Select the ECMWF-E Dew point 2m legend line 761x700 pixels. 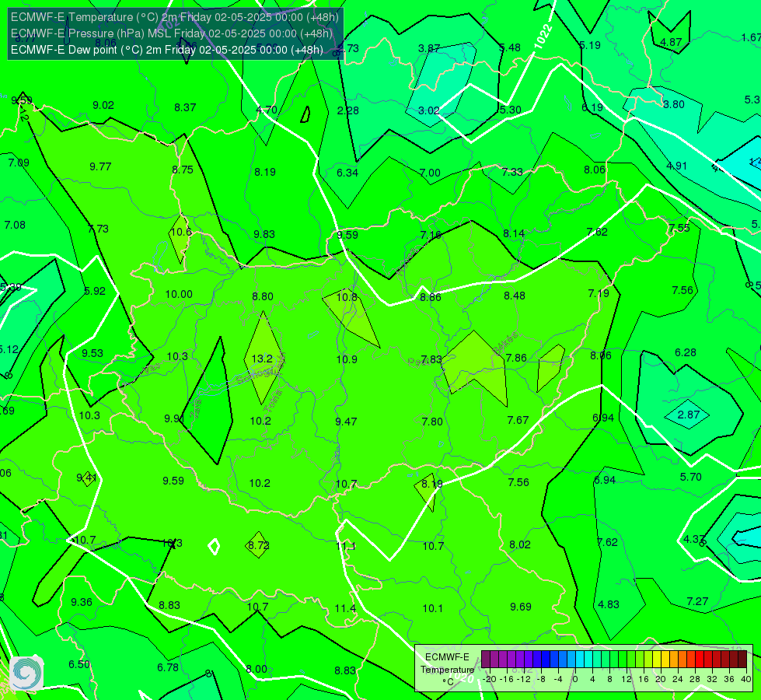(167, 50)
